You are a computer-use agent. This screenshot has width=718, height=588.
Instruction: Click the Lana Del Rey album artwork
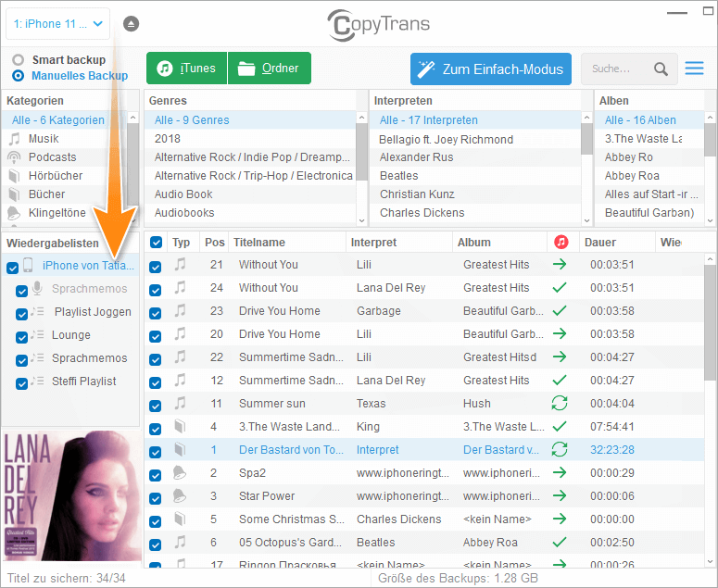point(72,496)
